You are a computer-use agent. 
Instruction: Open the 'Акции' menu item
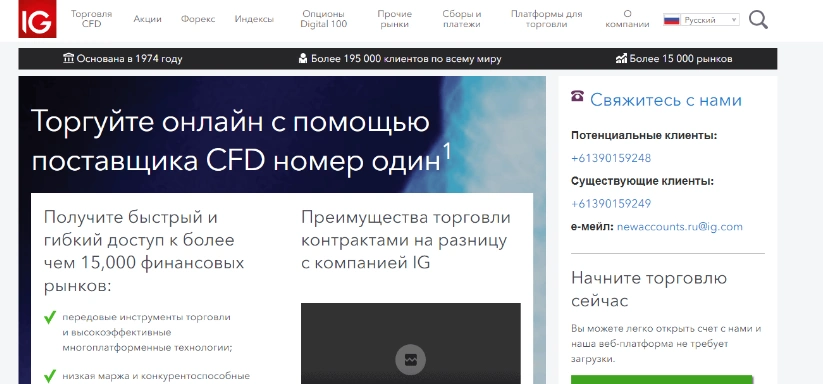[147, 19]
